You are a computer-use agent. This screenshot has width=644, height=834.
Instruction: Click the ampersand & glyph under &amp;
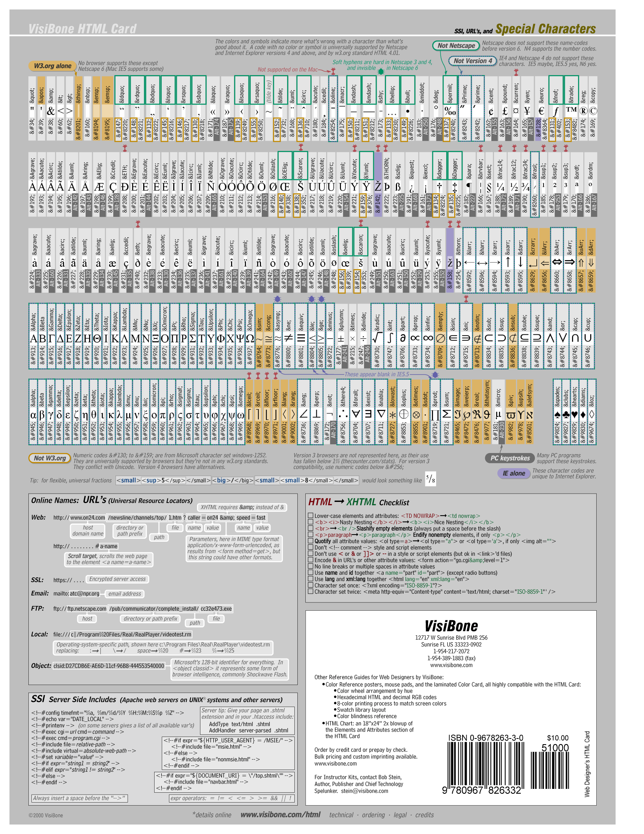[x=51, y=111]
